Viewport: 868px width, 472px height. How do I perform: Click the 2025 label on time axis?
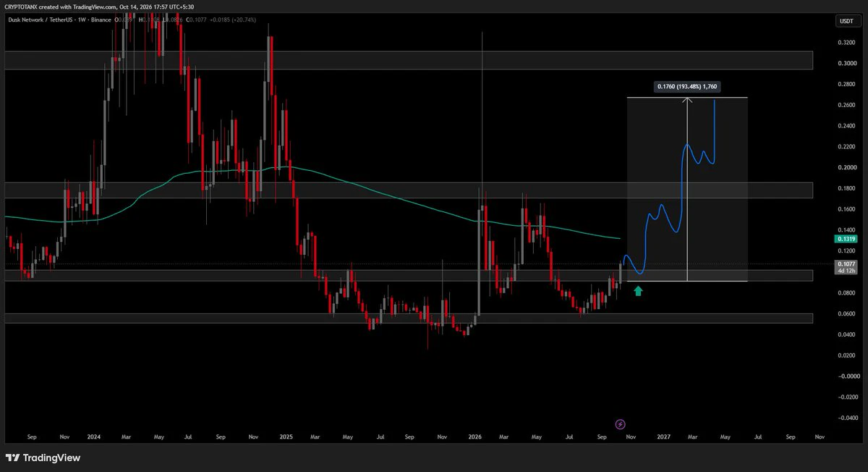coord(286,437)
